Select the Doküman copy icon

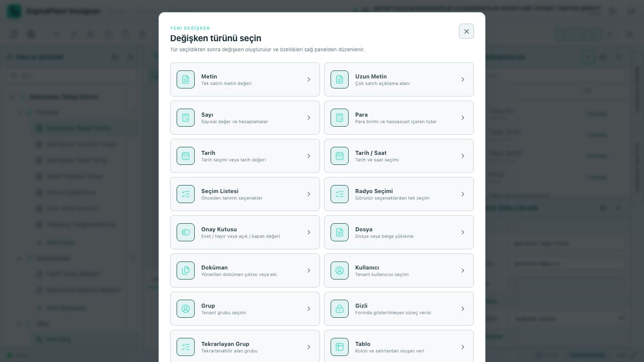point(186,270)
